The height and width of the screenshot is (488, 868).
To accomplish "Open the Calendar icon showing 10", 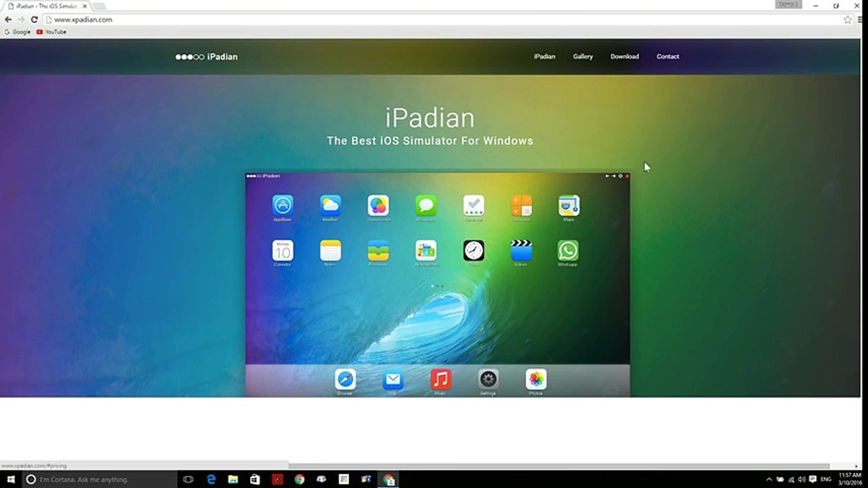I will tap(283, 250).
